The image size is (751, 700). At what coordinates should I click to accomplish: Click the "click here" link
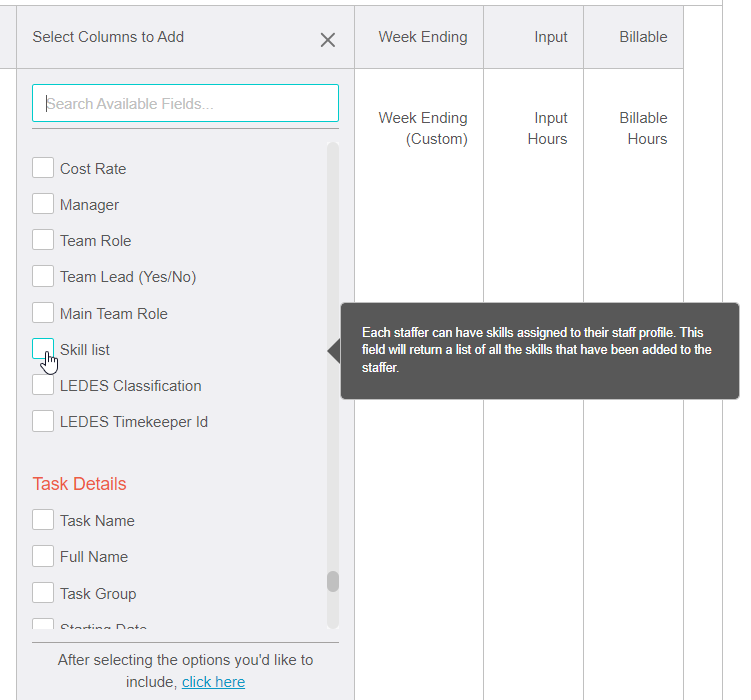(213, 682)
